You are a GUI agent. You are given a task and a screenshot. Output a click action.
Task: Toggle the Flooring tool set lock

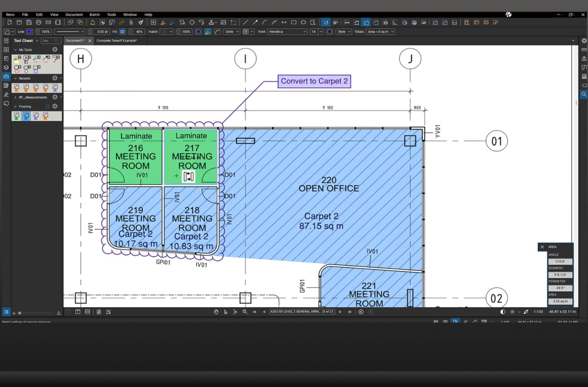47,106
